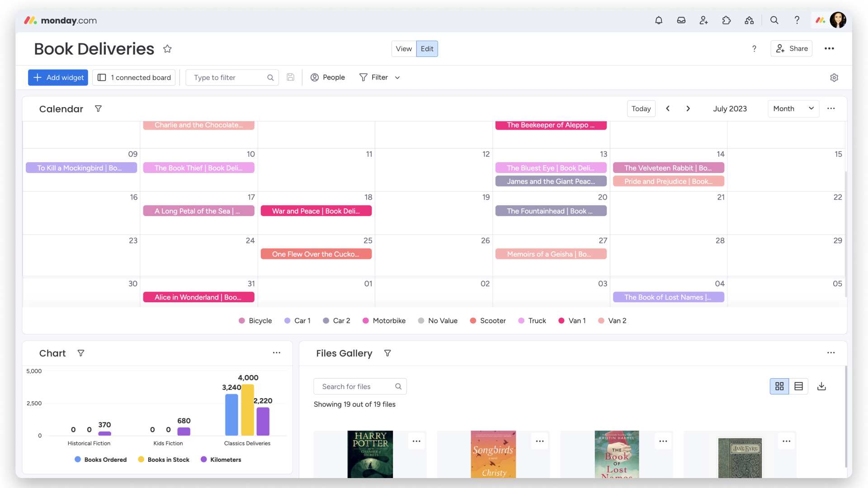Open 1 connected board panel
Viewport: 868px width, 488px height.
click(134, 78)
